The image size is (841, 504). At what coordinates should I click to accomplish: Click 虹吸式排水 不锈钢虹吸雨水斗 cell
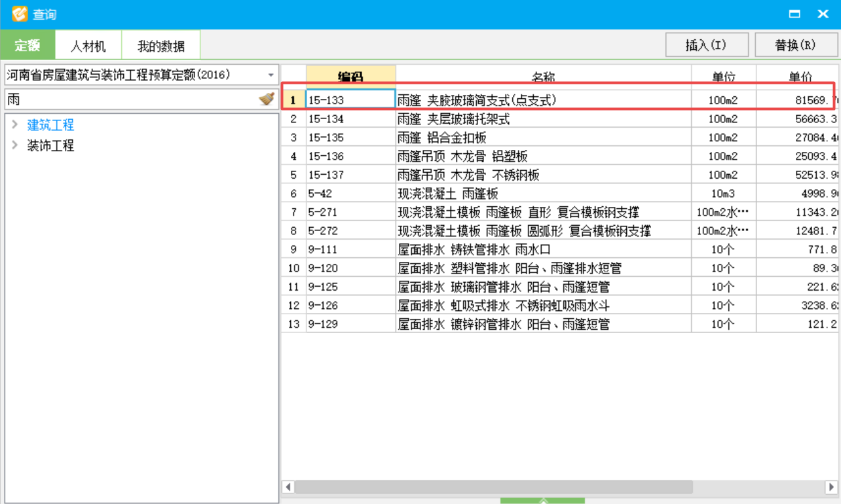pos(544,306)
